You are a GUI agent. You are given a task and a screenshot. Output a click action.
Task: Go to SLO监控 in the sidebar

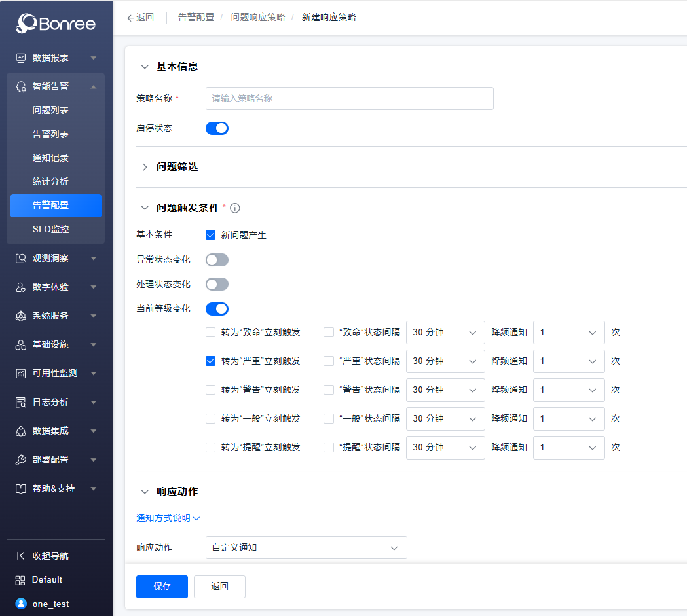[50, 229]
